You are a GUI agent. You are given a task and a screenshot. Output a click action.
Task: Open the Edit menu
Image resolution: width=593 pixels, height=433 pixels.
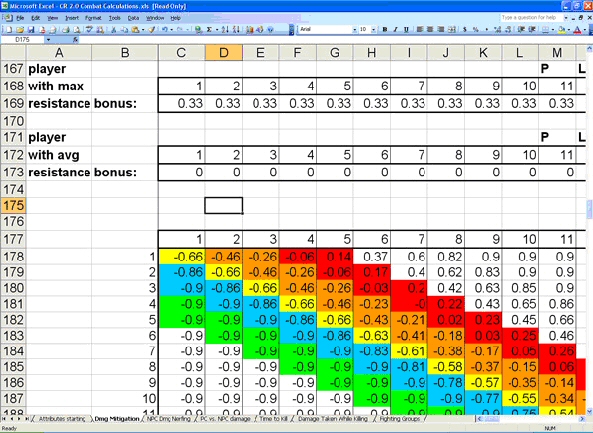coord(36,18)
